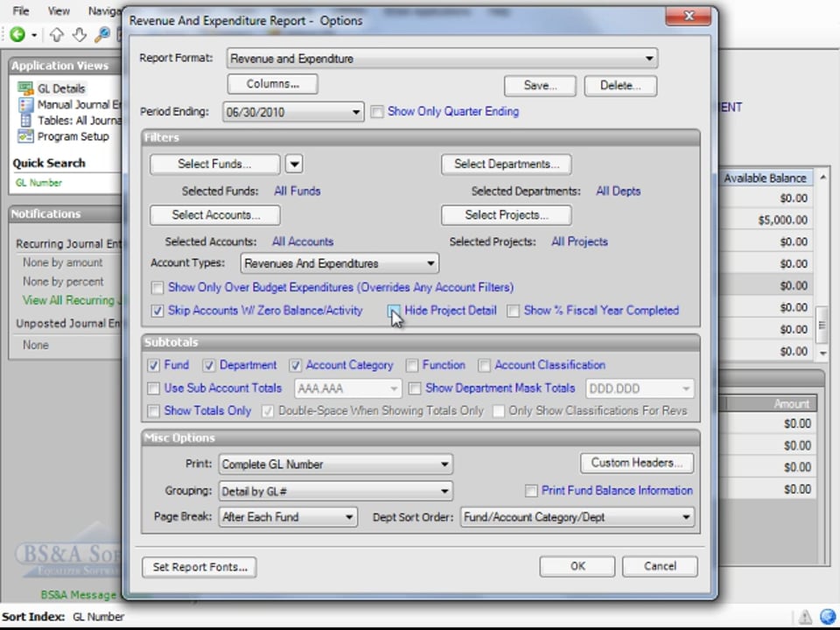Click the down arrow toolbar icon
The image size is (840, 630).
coord(80,35)
